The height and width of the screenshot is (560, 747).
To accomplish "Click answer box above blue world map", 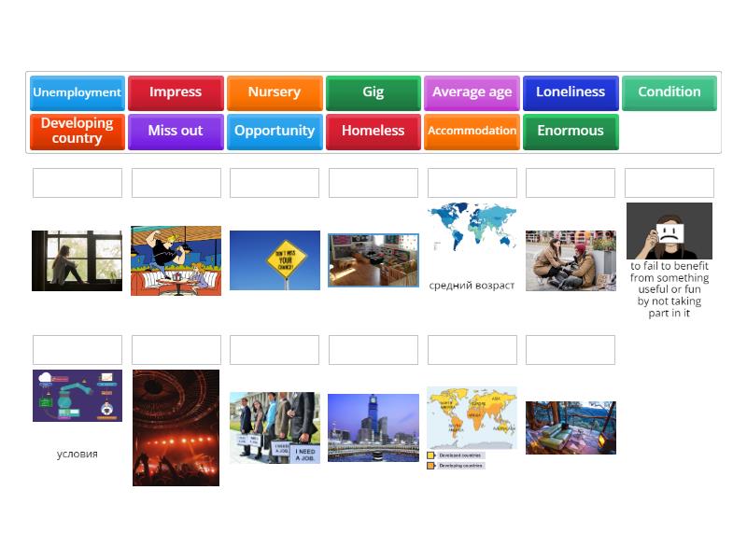I will [x=472, y=183].
